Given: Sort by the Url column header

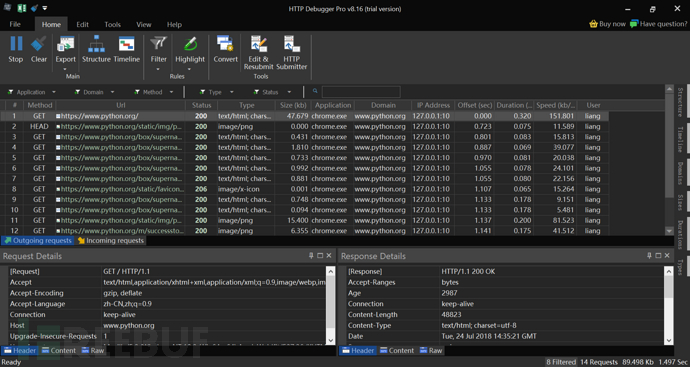Looking at the screenshot, I should pyautogui.click(x=121, y=105).
